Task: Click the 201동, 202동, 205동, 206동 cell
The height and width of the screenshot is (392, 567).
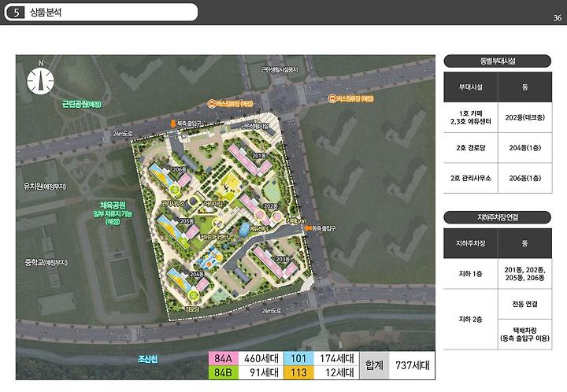Action: coord(525,273)
